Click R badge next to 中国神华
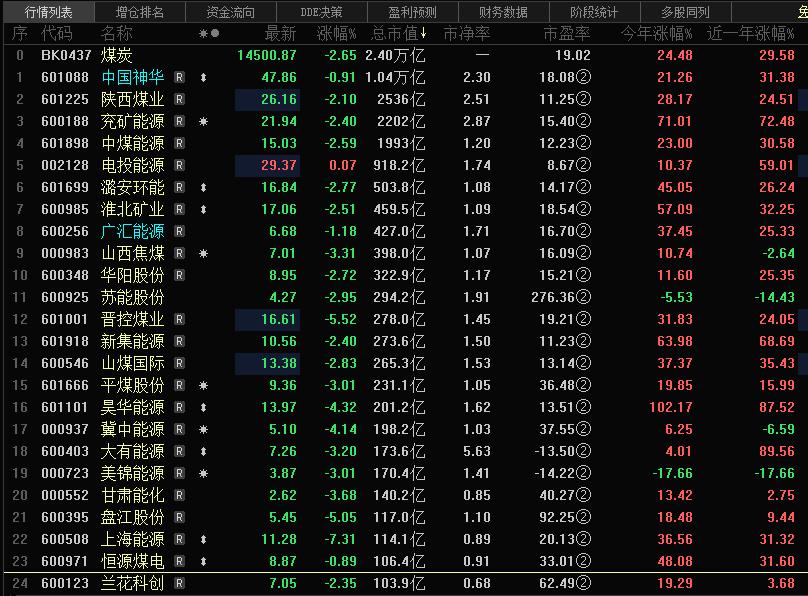Screen dimensions: 808x596 (x=179, y=77)
